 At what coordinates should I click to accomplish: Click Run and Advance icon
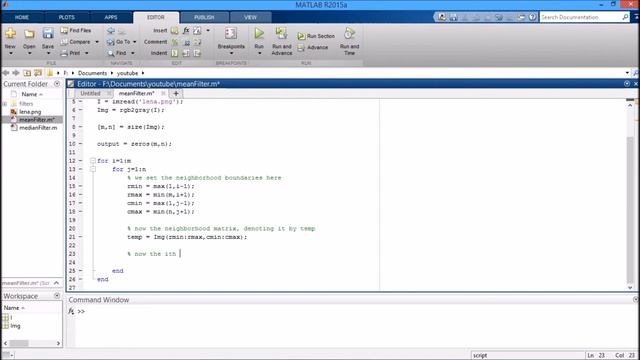point(281,33)
